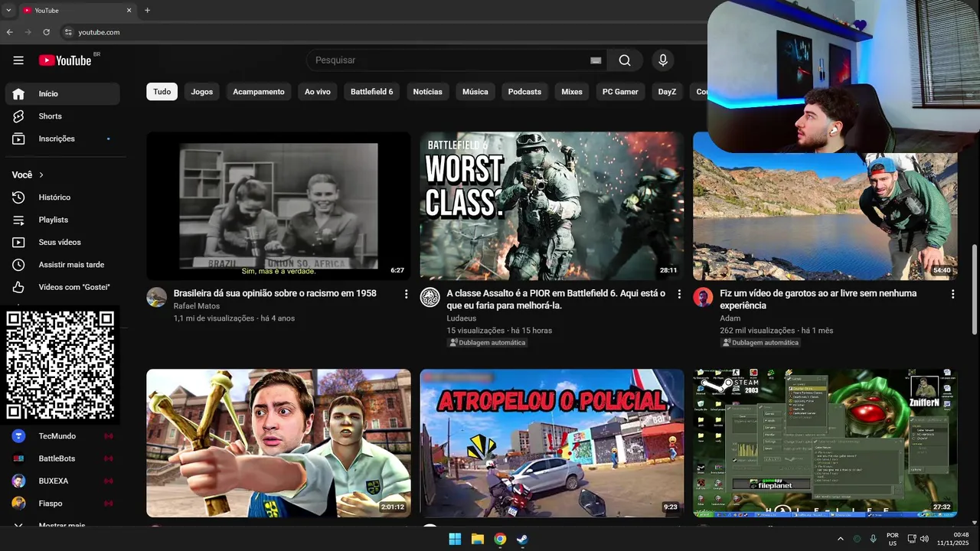Go back in browser history

10,32
